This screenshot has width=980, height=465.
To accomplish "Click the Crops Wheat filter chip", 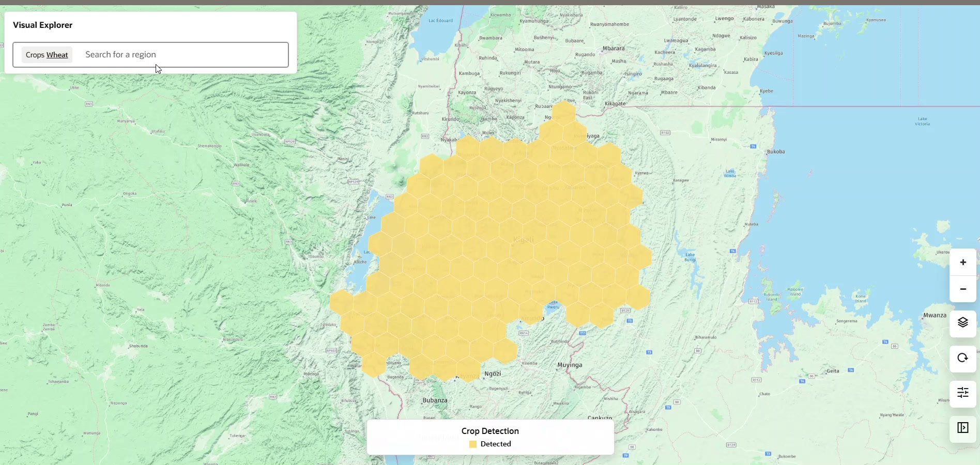I will (x=47, y=55).
